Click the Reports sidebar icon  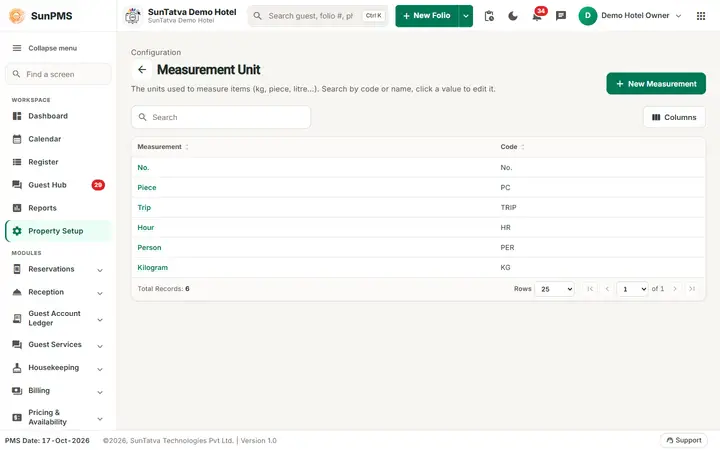click(17, 208)
